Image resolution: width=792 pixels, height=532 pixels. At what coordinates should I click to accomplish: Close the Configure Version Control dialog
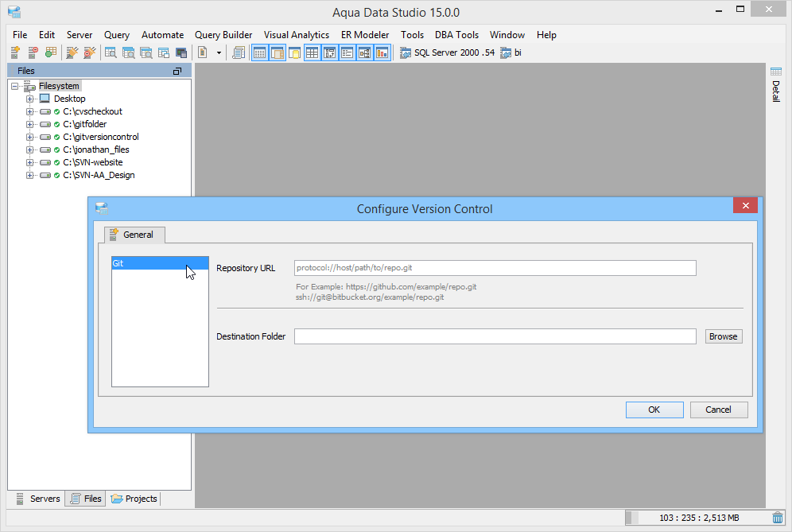[x=745, y=206]
